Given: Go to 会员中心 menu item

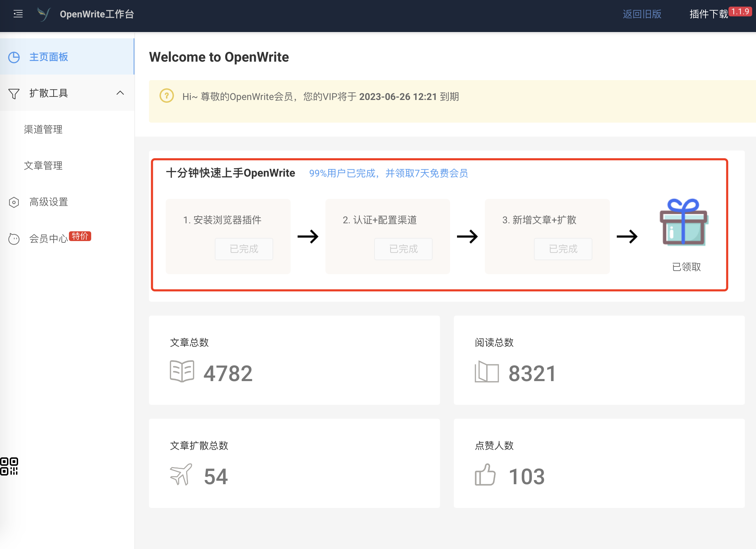Looking at the screenshot, I should tap(49, 239).
